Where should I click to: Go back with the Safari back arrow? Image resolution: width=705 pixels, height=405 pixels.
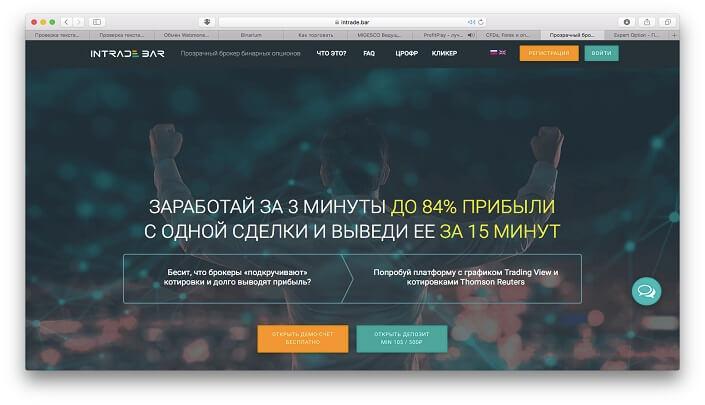click(67, 22)
